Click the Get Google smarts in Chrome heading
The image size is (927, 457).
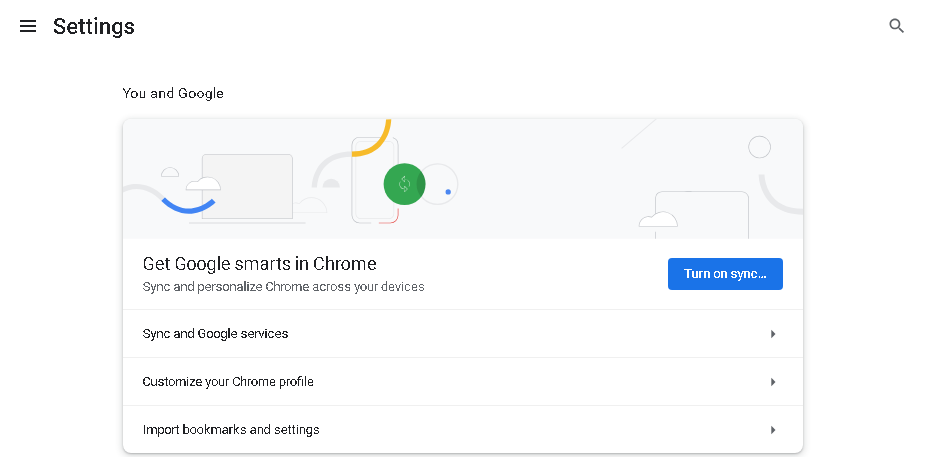(259, 264)
